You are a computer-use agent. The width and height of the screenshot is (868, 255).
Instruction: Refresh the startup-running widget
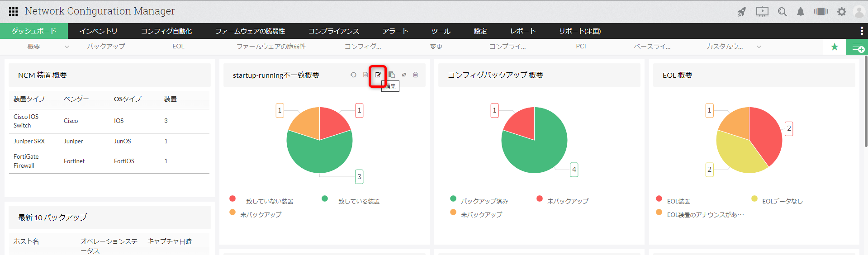(x=353, y=75)
